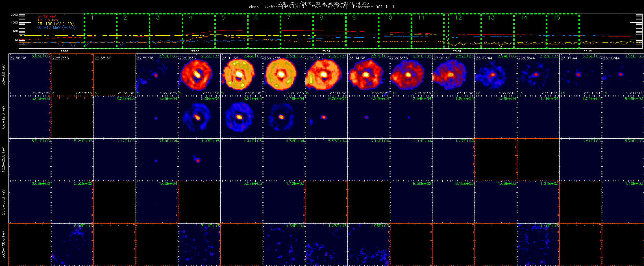Open the 3.0-6.0 keV image starting 23:01:36
Viewport: 644px width, 266px height.
tap(241, 75)
